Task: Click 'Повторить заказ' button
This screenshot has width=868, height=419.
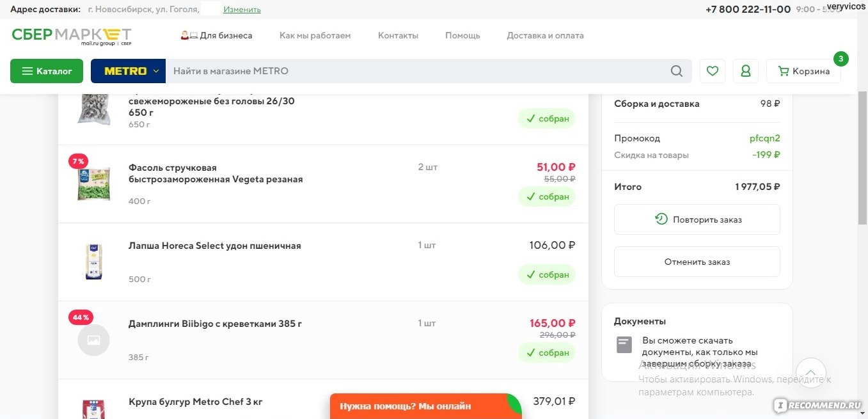Action: point(697,219)
